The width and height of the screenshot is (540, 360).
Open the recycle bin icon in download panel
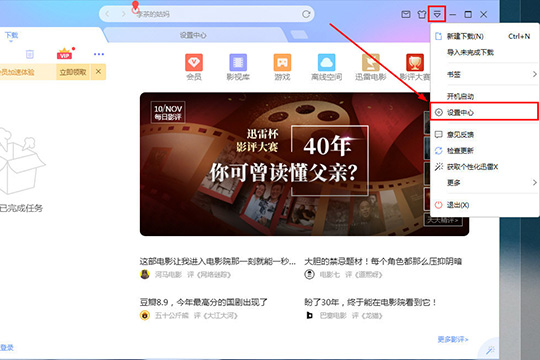click(x=30, y=54)
